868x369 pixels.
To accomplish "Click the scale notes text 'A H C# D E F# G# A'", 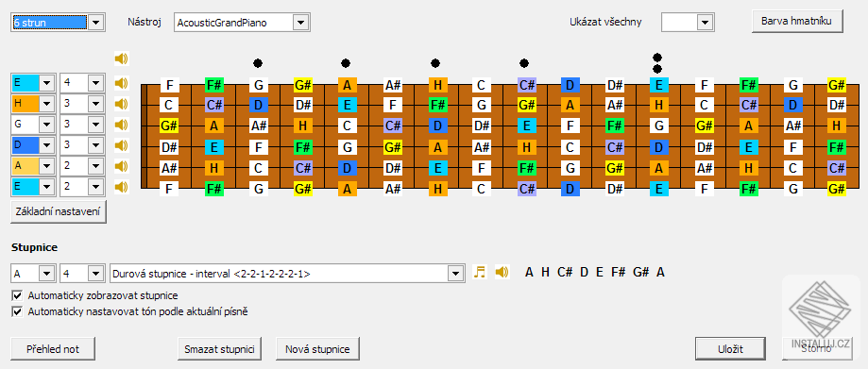I will pyautogui.click(x=595, y=272).
